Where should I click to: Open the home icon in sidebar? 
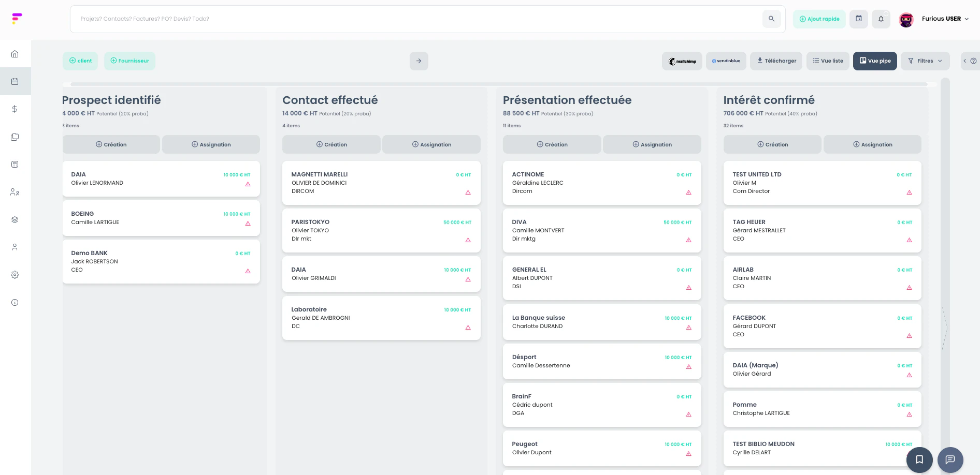pyautogui.click(x=15, y=54)
